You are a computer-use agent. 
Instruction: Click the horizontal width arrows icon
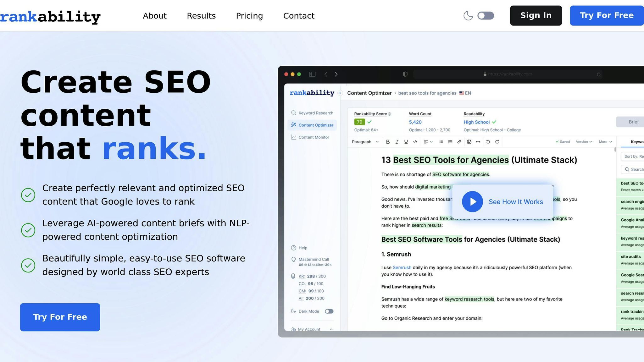[478, 142]
